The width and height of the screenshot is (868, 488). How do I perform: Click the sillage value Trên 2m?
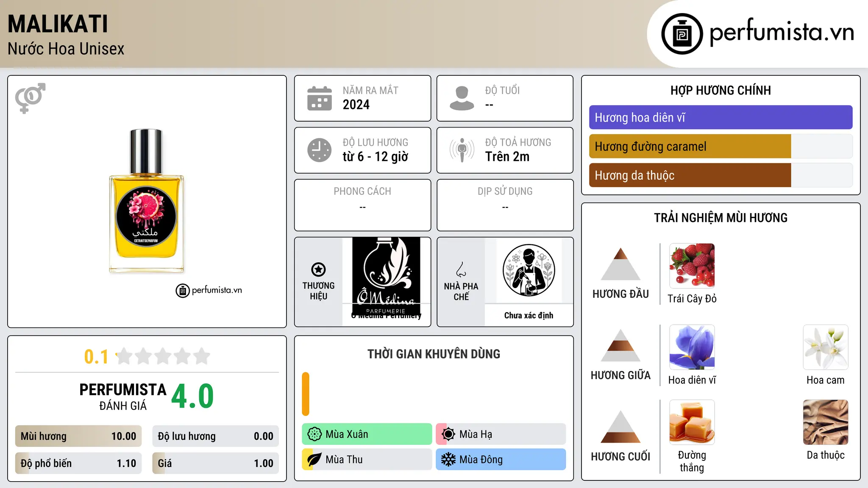[507, 157]
